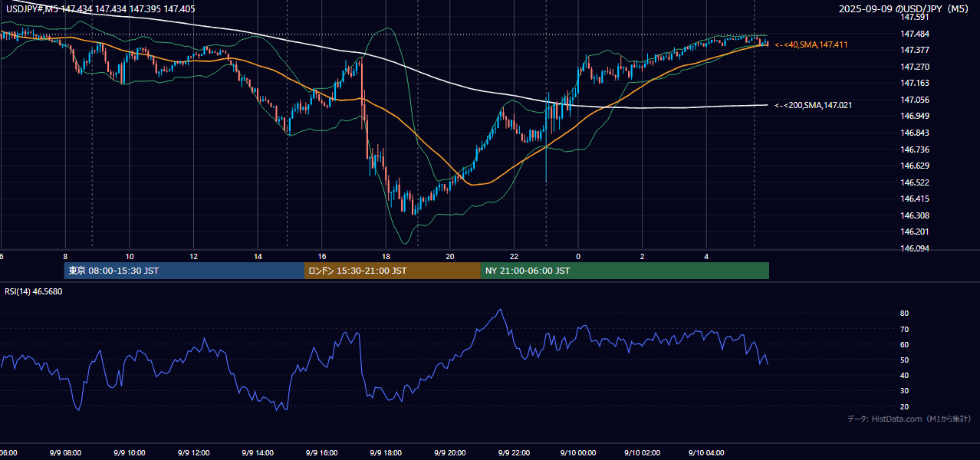The height and width of the screenshot is (460, 980).
Task: Click the 9/9 20:00 time label
Action: 451,453
